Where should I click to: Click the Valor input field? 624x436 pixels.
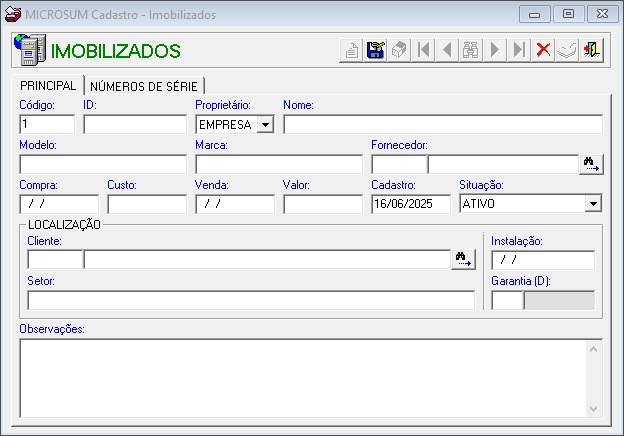pos(323,204)
